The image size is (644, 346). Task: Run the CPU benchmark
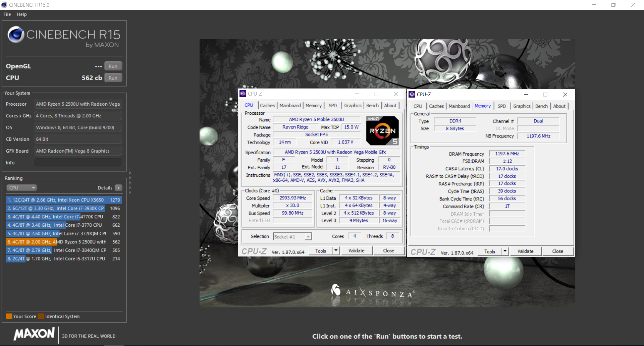[x=113, y=78]
